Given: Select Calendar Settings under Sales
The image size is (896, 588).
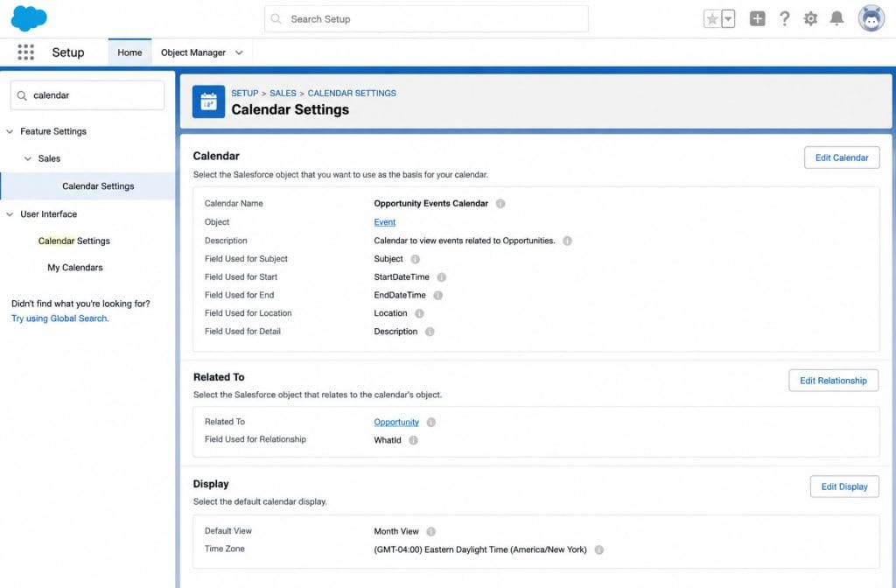Looking at the screenshot, I should [98, 186].
